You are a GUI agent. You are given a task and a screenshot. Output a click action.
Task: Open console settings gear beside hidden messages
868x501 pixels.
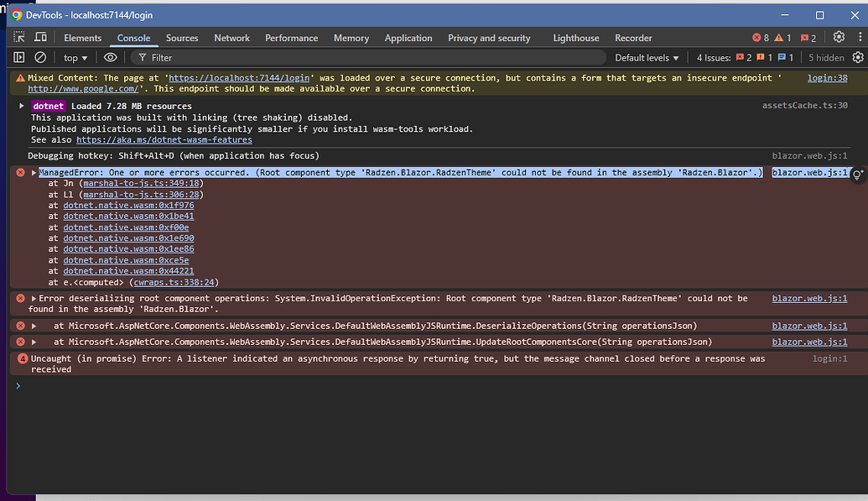858,57
